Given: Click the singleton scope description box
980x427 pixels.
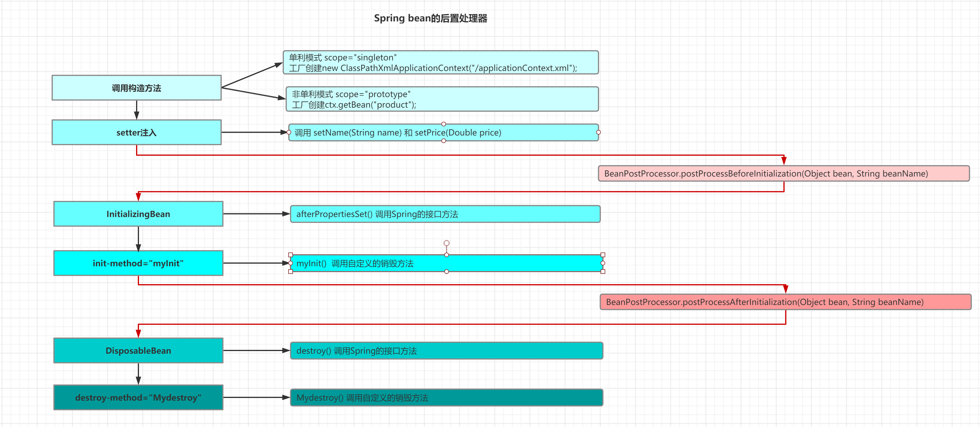Looking at the screenshot, I should tap(440, 62).
